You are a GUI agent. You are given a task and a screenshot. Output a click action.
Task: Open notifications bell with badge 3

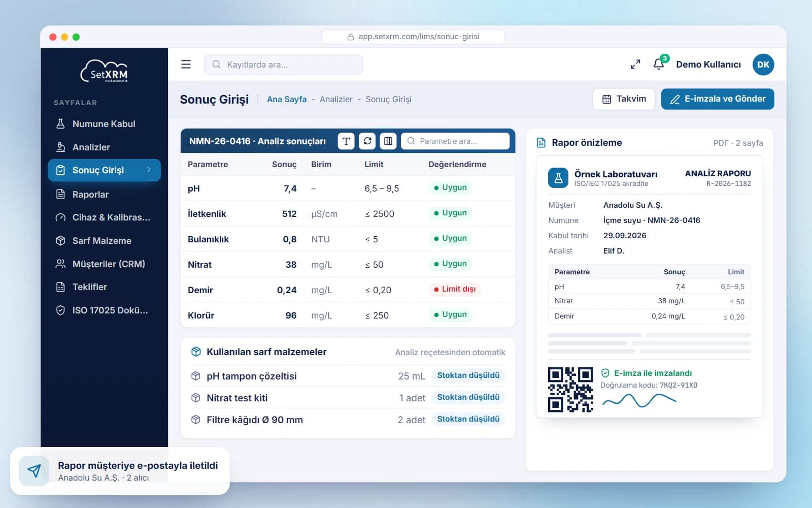pyautogui.click(x=659, y=63)
